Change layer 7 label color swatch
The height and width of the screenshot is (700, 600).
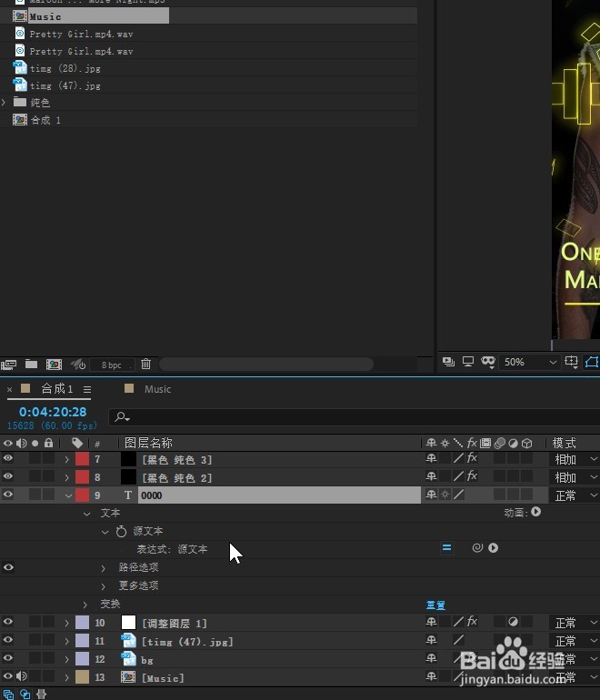pyautogui.click(x=82, y=459)
